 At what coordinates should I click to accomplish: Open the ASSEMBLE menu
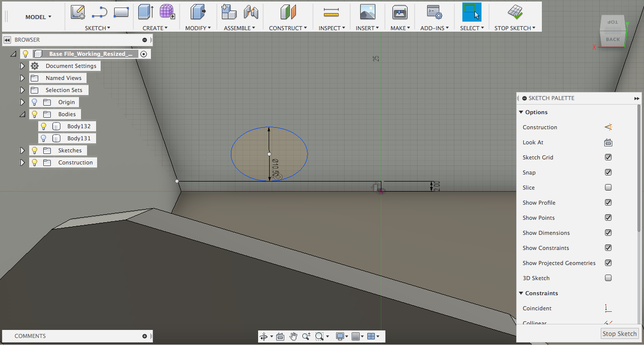pos(239,28)
